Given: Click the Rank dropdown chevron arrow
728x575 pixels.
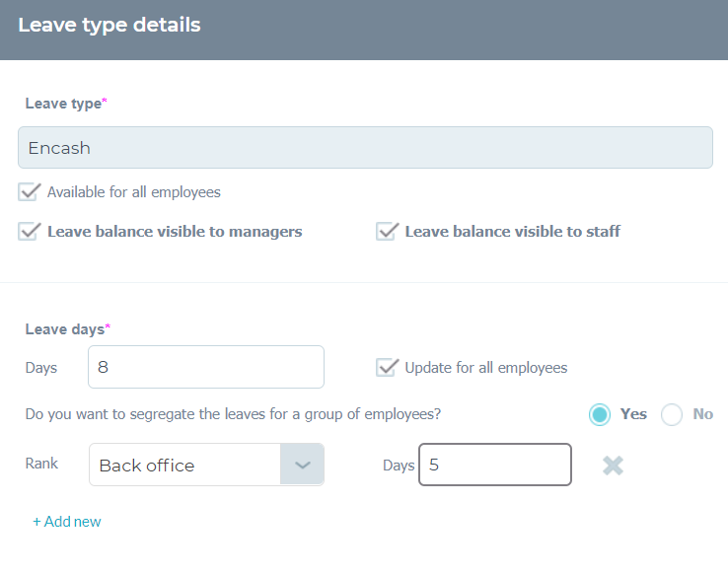Looking at the screenshot, I should (x=302, y=465).
